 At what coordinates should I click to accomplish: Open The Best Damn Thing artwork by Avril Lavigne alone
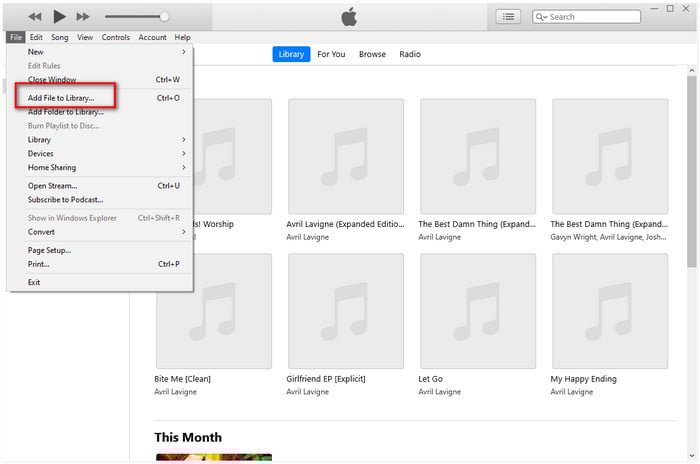pos(478,156)
